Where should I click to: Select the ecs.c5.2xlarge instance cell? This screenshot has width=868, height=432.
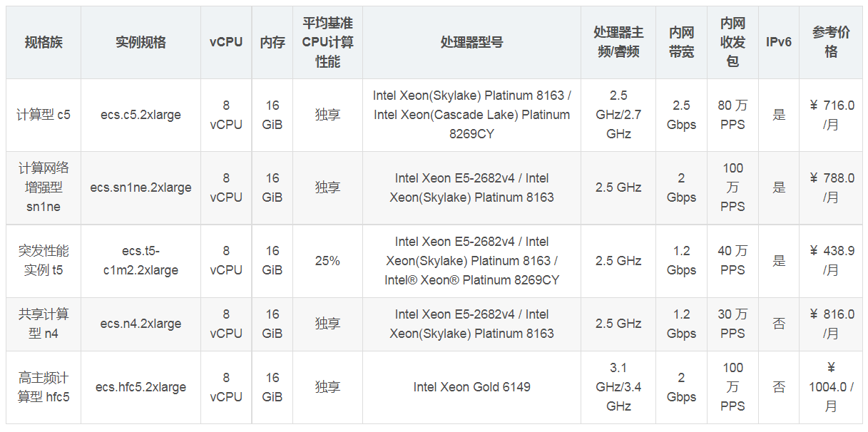coord(141,115)
